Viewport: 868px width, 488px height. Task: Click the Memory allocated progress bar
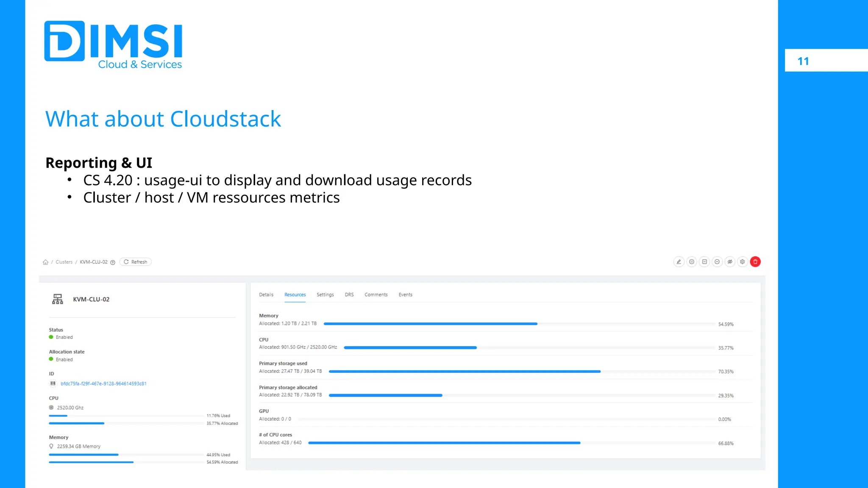click(x=430, y=324)
